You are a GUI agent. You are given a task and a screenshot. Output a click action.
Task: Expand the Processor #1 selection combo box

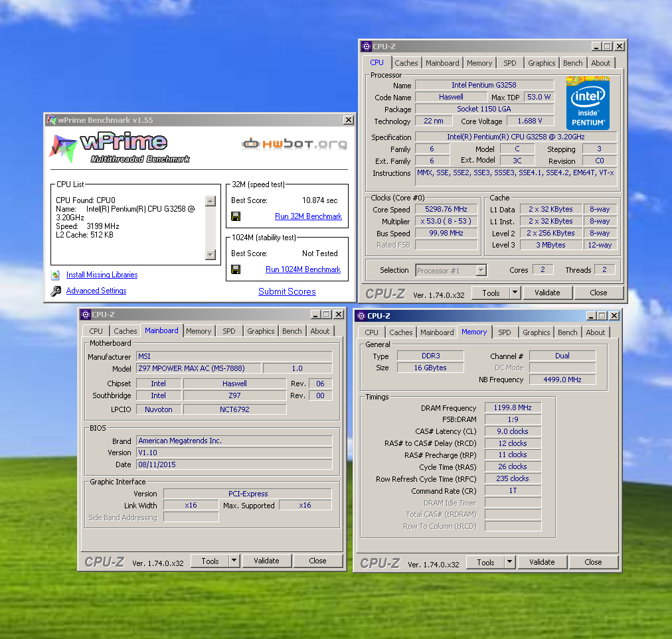pos(481,270)
